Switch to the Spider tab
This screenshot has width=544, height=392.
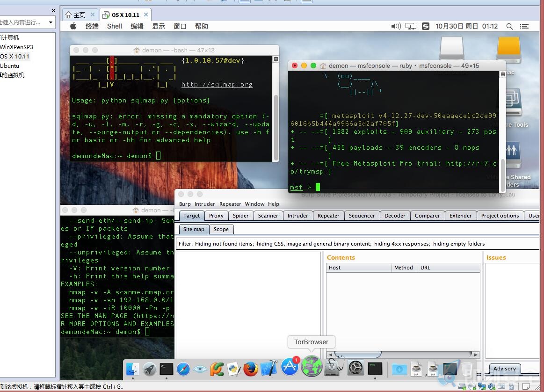(x=241, y=216)
